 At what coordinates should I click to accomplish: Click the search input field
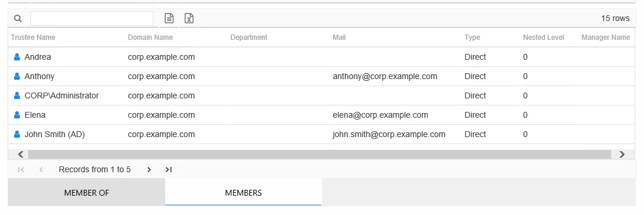pos(92,19)
